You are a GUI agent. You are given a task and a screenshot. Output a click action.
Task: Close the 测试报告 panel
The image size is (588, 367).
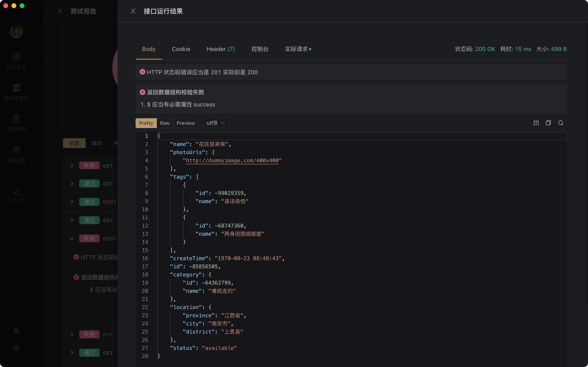(60, 11)
